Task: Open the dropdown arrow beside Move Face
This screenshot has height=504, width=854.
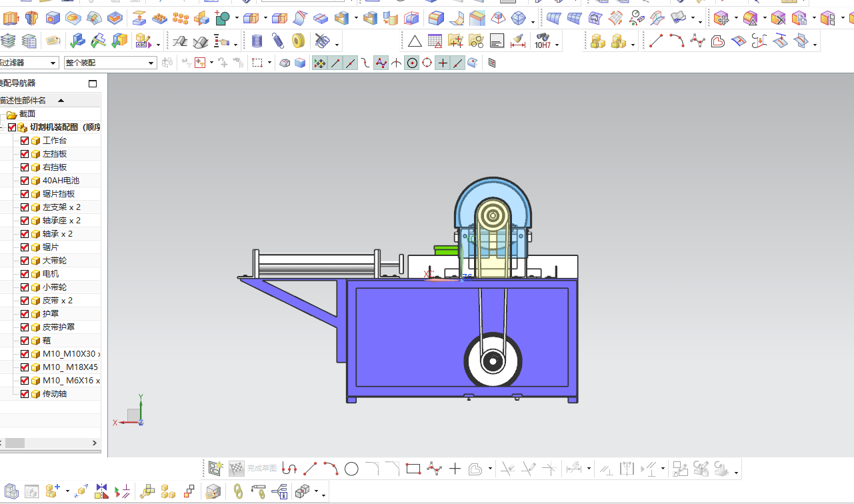Action: [x=736, y=18]
